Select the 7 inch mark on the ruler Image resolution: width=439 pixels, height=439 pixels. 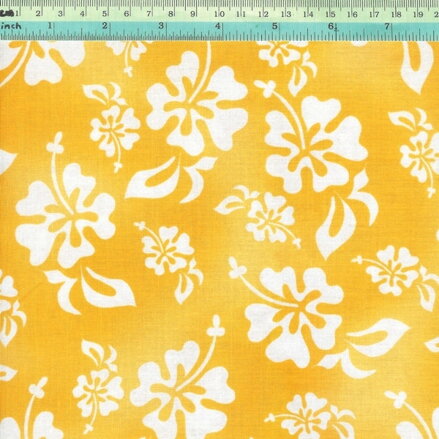(x=387, y=26)
